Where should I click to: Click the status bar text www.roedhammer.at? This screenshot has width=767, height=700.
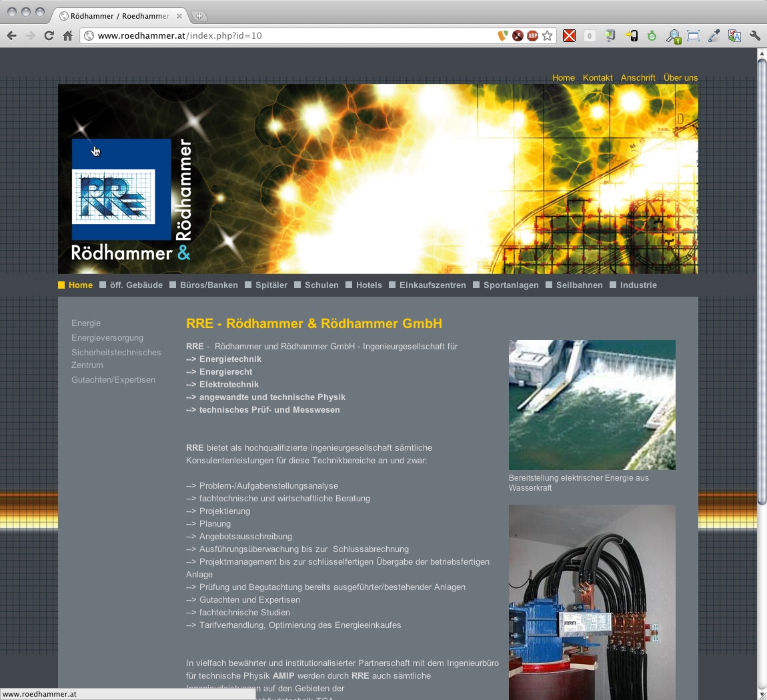(x=39, y=694)
